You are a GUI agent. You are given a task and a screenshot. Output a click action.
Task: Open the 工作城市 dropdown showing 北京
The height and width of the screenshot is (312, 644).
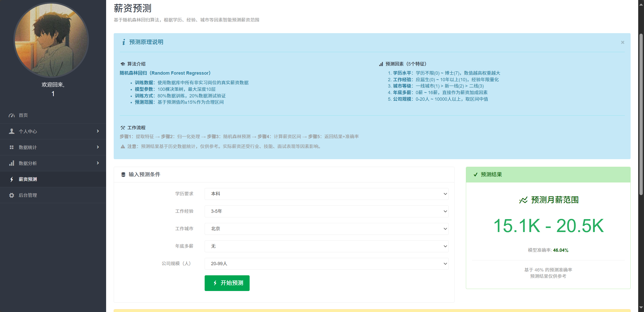coord(326,229)
